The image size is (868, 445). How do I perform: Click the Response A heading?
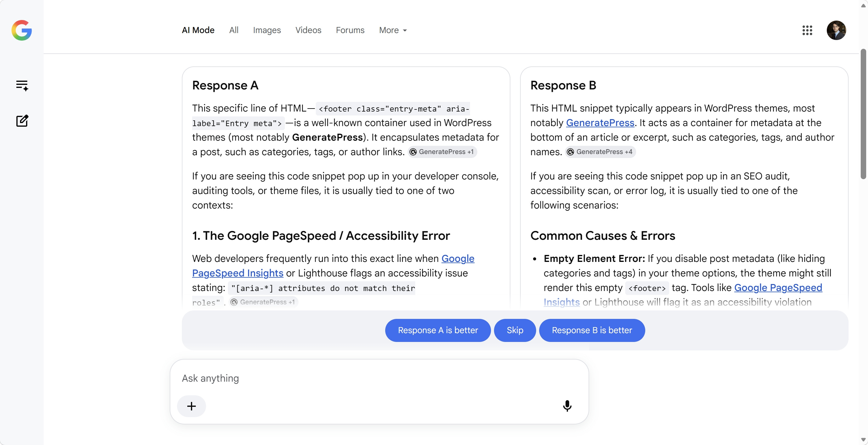[225, 85]
